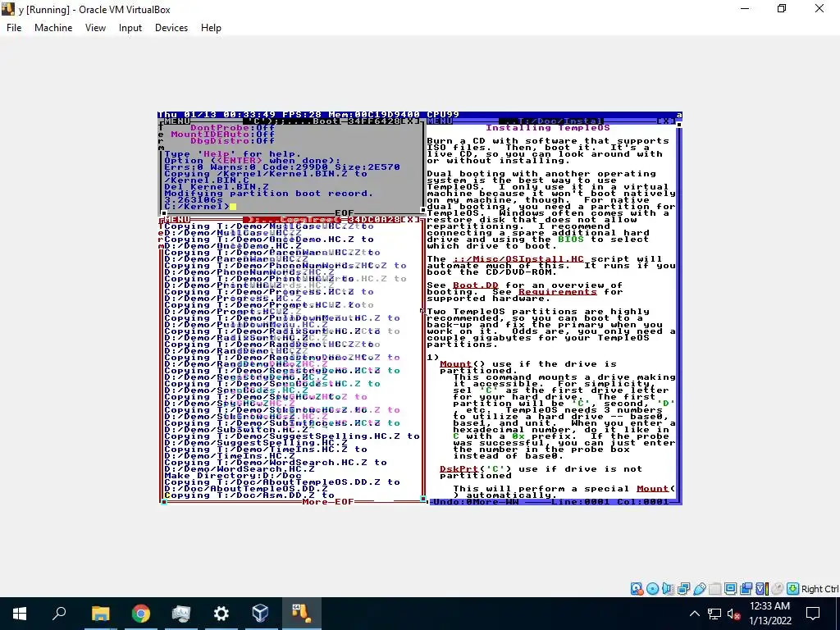Click the CPU99 usage indicator
This screenshot has width=840, height=630.
tap(443, 115)
